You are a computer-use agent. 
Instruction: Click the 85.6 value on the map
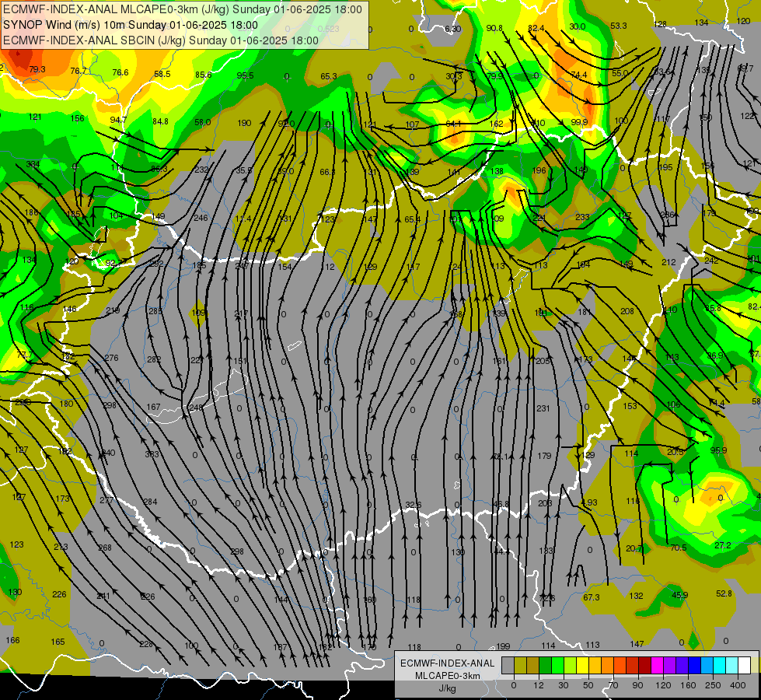204,75
